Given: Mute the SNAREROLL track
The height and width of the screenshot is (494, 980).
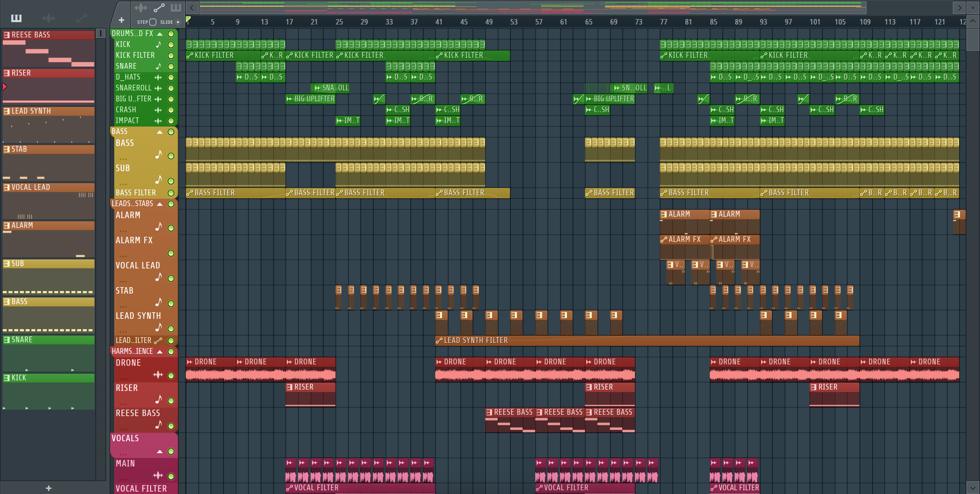Looking at the screenshot, I should [171, 88].
